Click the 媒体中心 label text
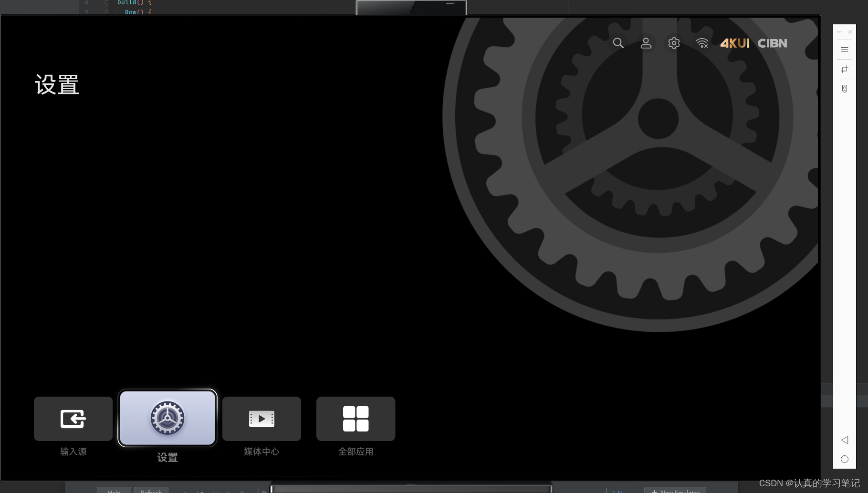The image size is (868, 493). click(x=261, y=452)
